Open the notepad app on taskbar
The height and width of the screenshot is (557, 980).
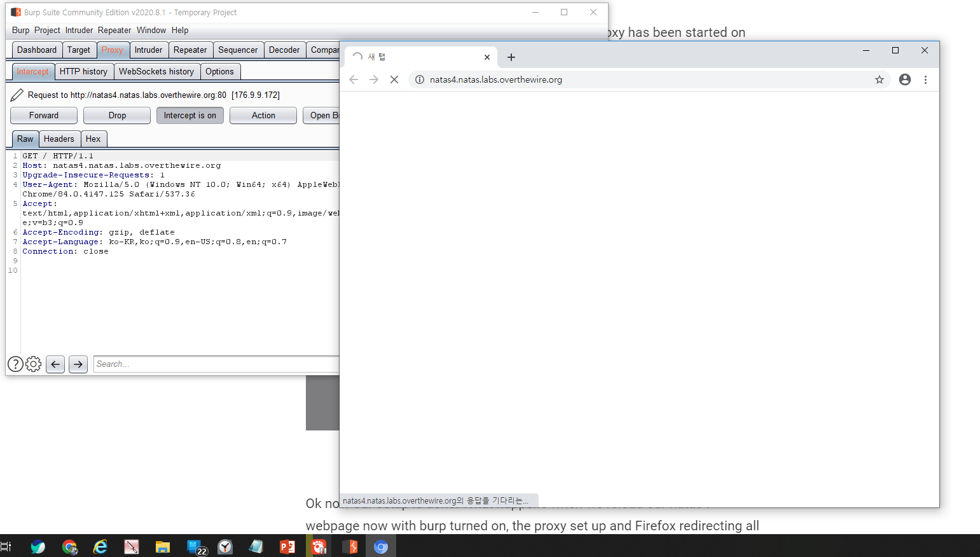256,546
